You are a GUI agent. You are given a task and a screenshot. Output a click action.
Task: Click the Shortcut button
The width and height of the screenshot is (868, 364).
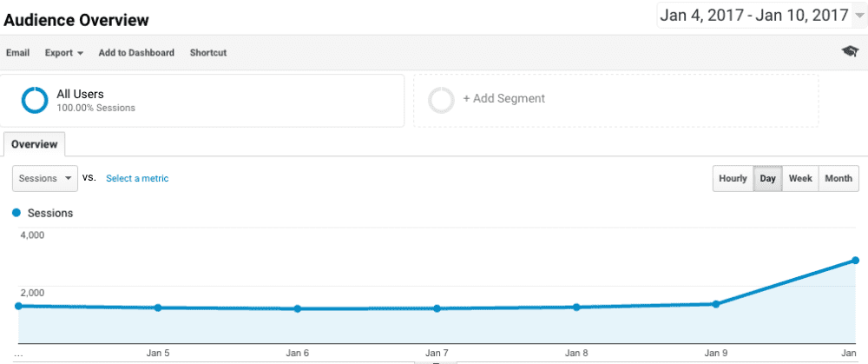208,53
